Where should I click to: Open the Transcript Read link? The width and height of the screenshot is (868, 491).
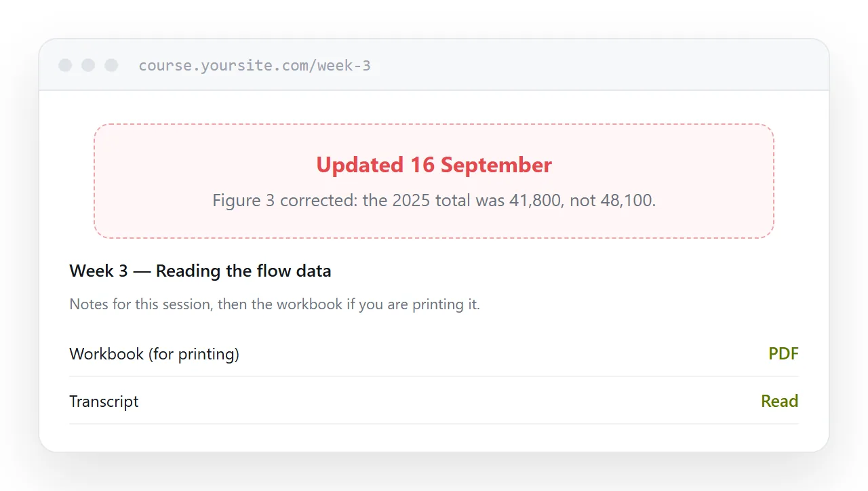pyautogui.click(x=780, y=401)
